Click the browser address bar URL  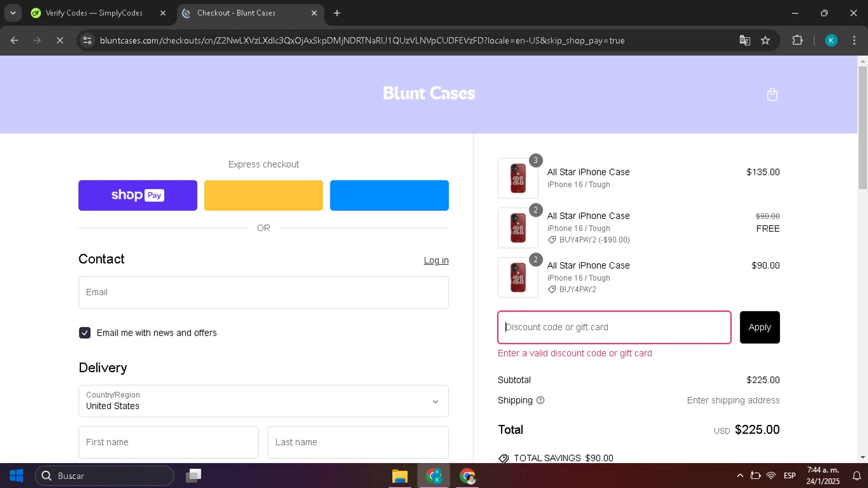(362, 41)
